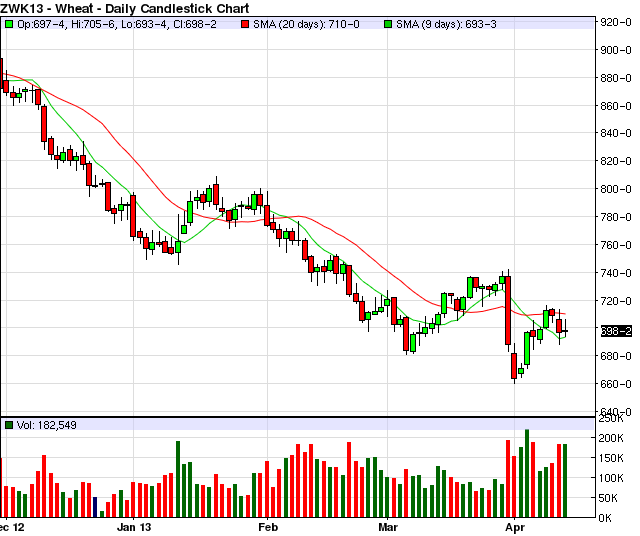This screenshot has width=640, height=536.
Task: Click the green OHLC legend square
Action: 9,24
